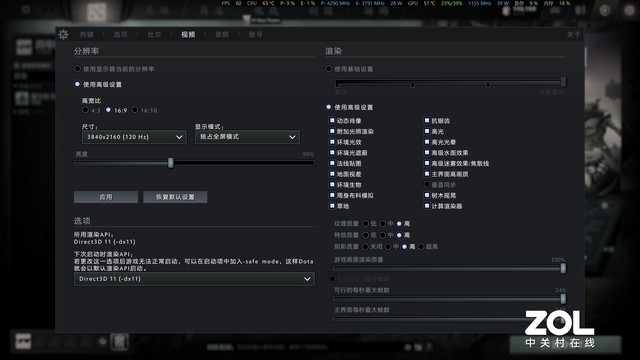Viewport: 640px width, 360px height.
Task: Open the 显示模式 dropdown 独占全屏模式
Action: click(247, 137)
